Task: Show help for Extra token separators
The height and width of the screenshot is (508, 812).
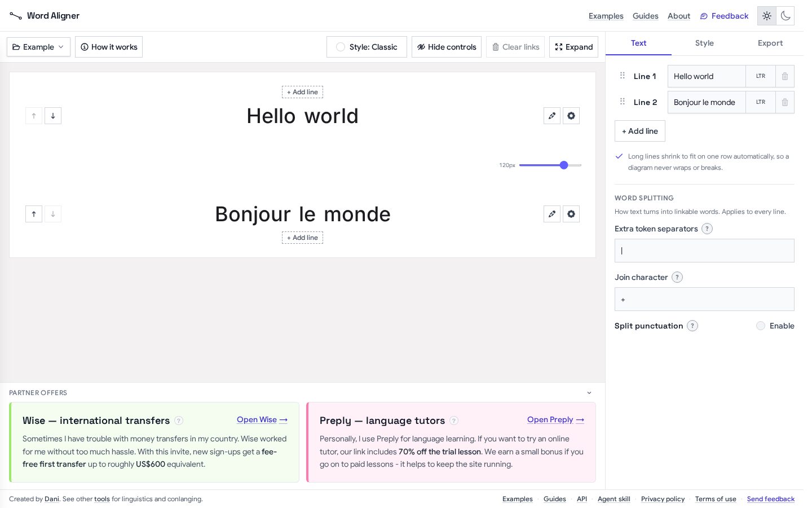Action: tap(707, 229)
